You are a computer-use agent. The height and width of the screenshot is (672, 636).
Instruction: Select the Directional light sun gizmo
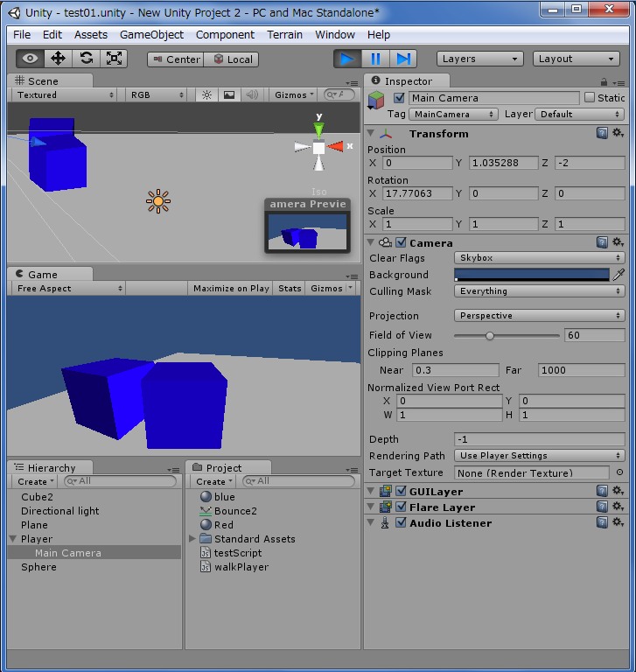158,201
